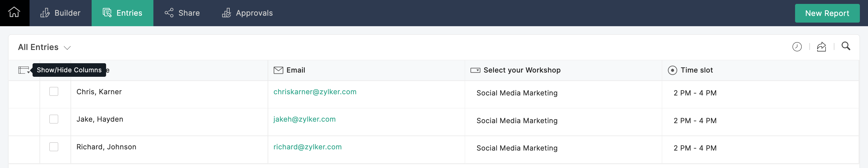The height and width of the screenshot is (168, 868).
Task: Click the Time slot radio icon
Action: [x=672, y=70]
